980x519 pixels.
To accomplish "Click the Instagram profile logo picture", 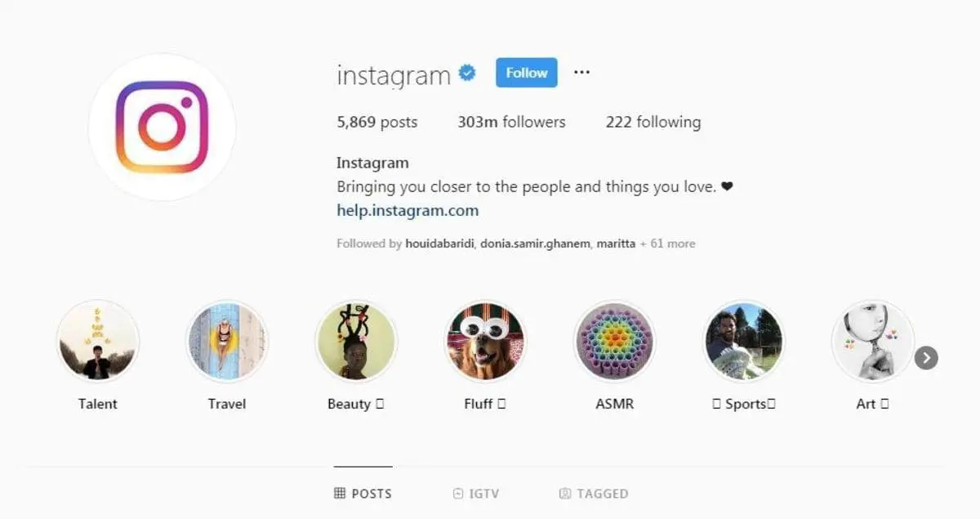I will point(162,128).
